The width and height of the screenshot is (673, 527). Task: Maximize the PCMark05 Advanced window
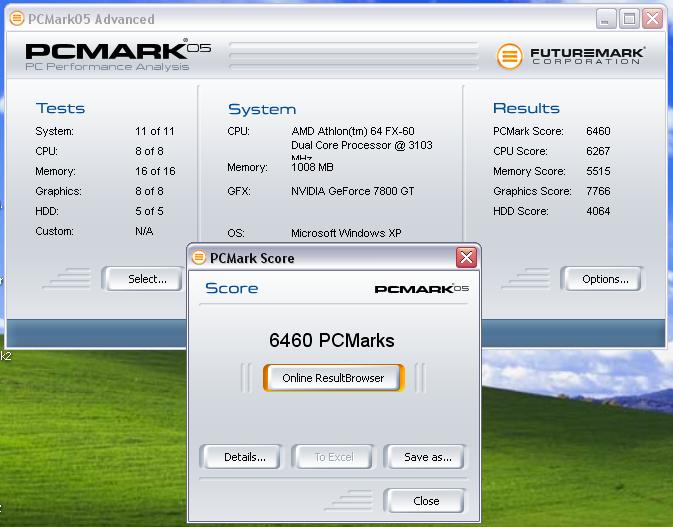tap(629, 19)
